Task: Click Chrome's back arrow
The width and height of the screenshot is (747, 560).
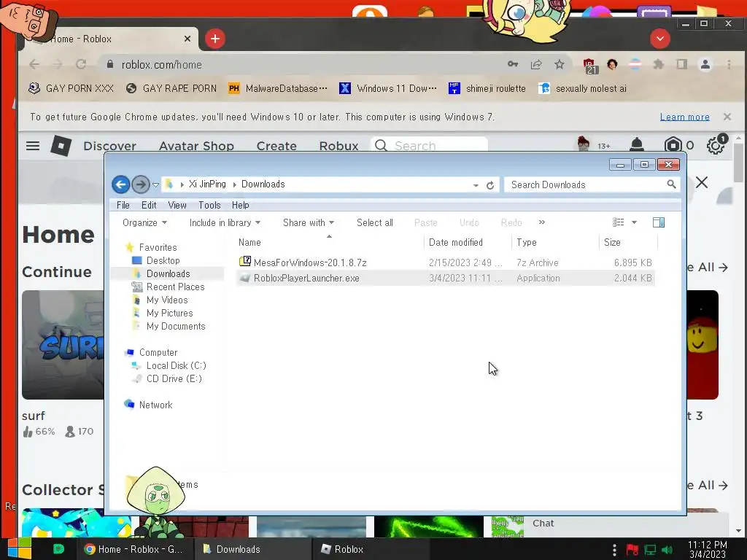Action: pyautogui.click(x=34, y=64)
